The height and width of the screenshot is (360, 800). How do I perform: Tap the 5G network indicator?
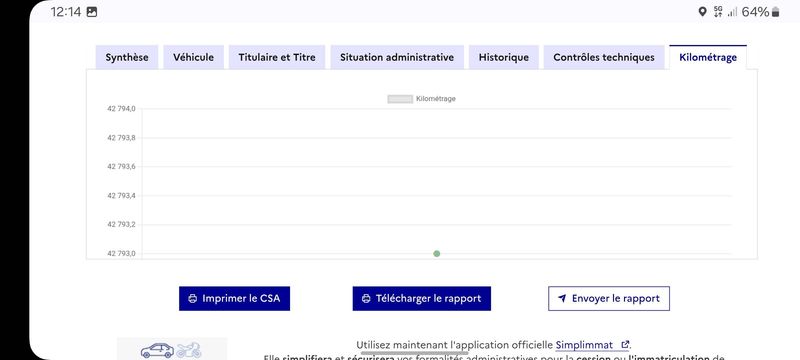pyautogui.click(x=718, y=12)
